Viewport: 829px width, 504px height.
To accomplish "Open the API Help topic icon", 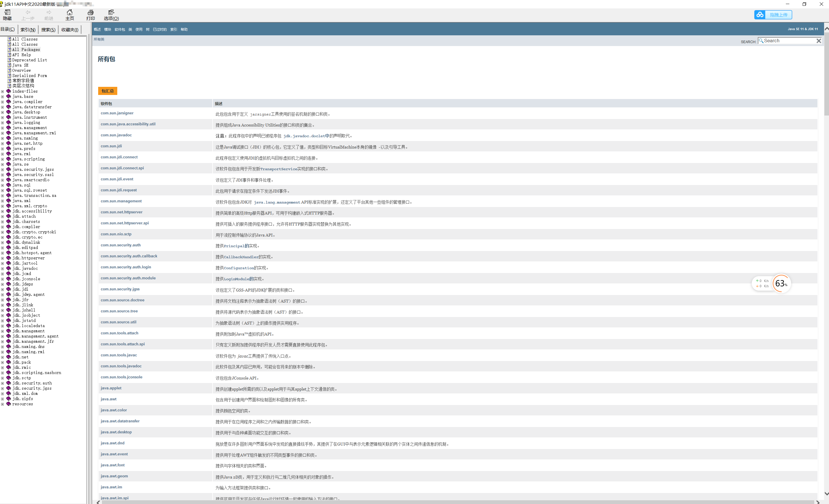I will [10, 55].
